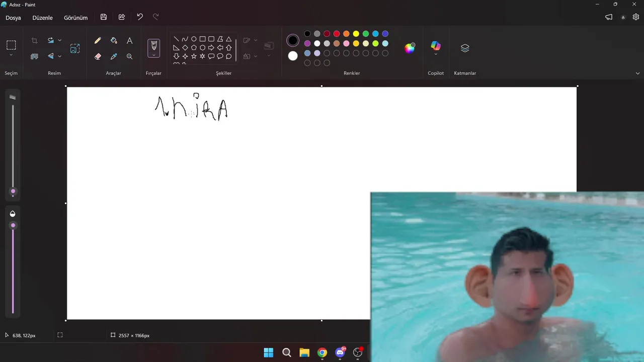This screenshot has height=362, width=644.
Task: Pick the Hexagon shape
Action: [x=202, y=48]
